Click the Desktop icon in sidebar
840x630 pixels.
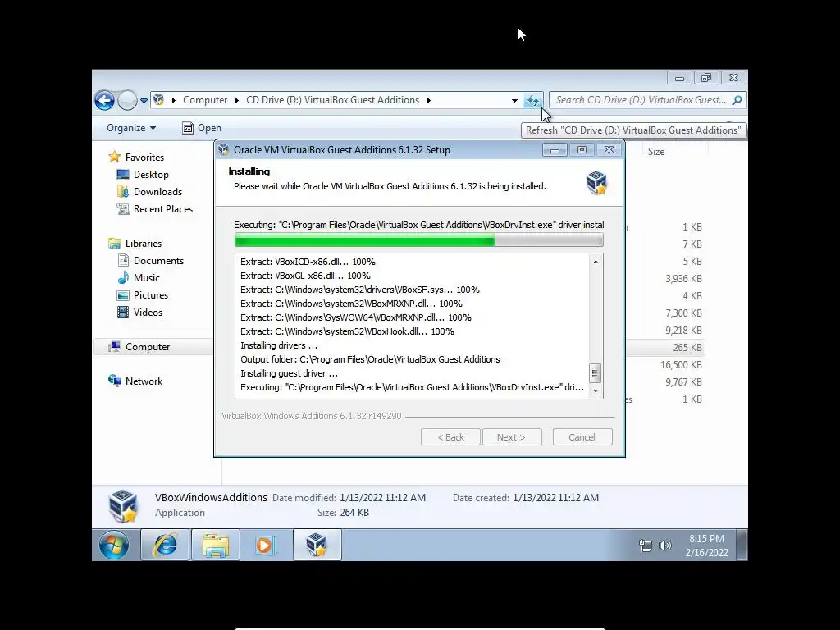123,175
